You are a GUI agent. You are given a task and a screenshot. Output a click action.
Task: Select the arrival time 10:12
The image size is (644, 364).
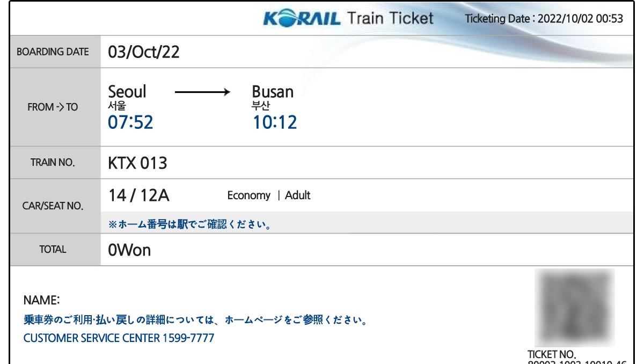pos(275,122)
